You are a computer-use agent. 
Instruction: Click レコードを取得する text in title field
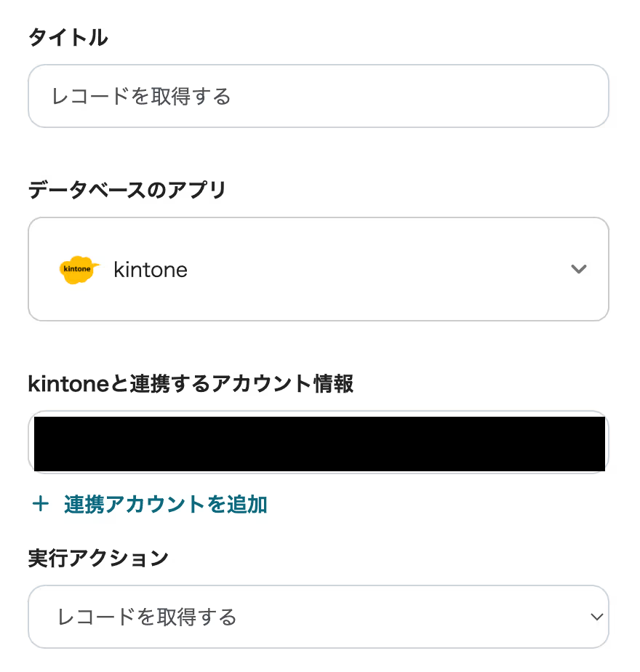coord(141,96)
